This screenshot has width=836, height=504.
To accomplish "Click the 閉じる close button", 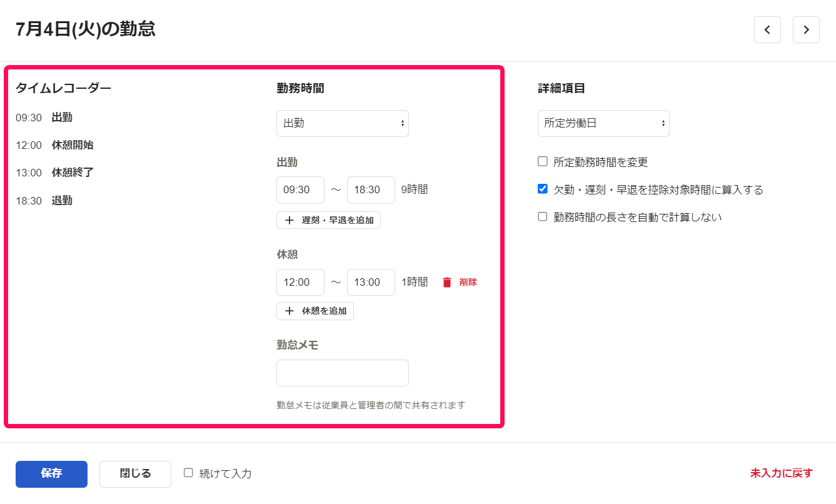I will pyautogui.click(x=135, y=473).
